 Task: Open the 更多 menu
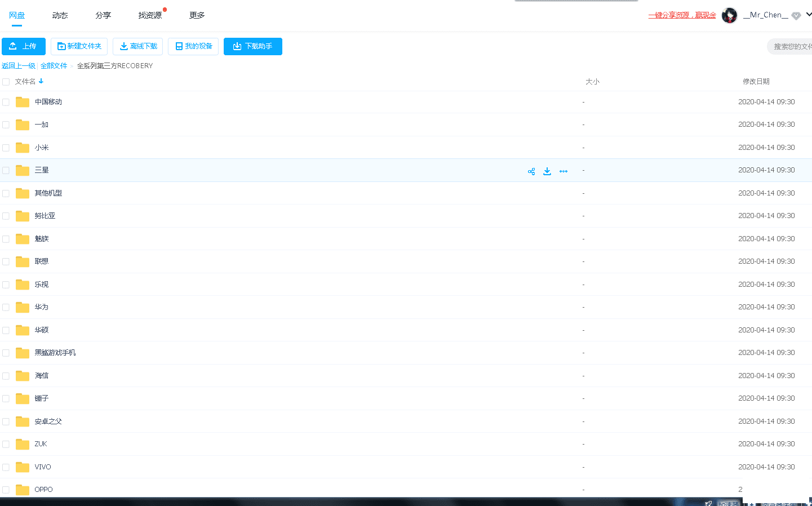tap(197, 15)
